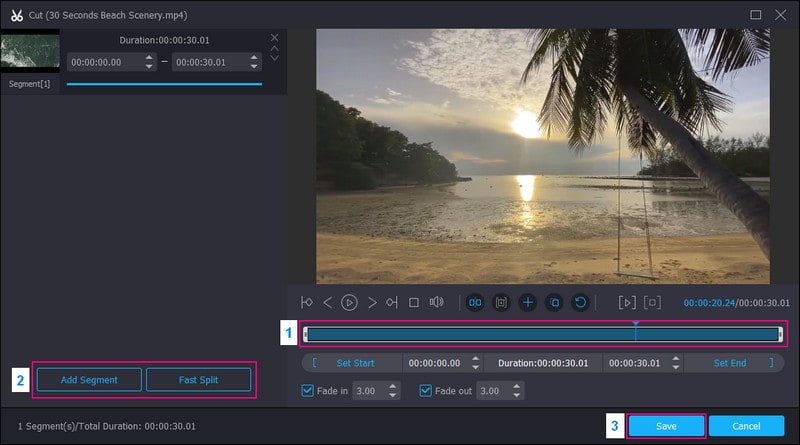
Task: Click the reset circular arrow icon
Action: [579, 302]
